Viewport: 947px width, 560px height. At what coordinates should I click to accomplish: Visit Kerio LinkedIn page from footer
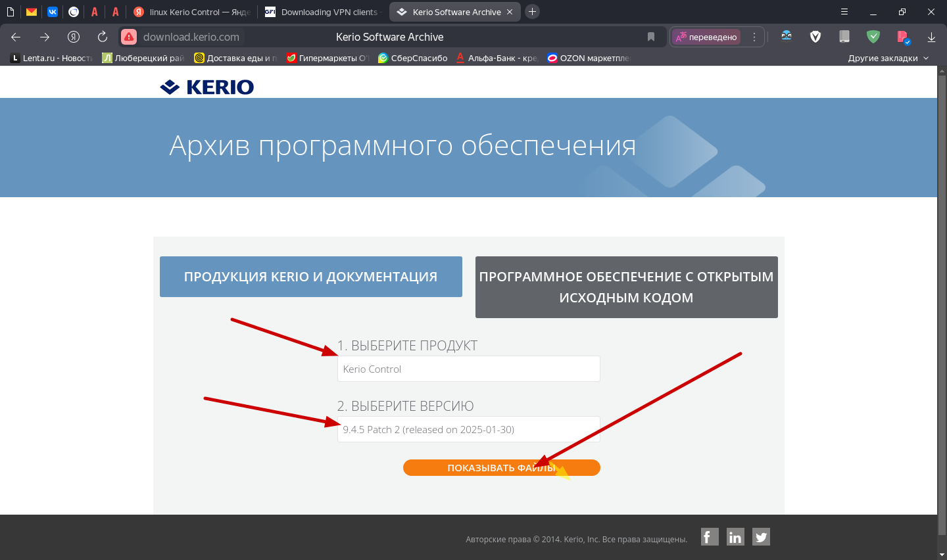[x=735, y=537]
